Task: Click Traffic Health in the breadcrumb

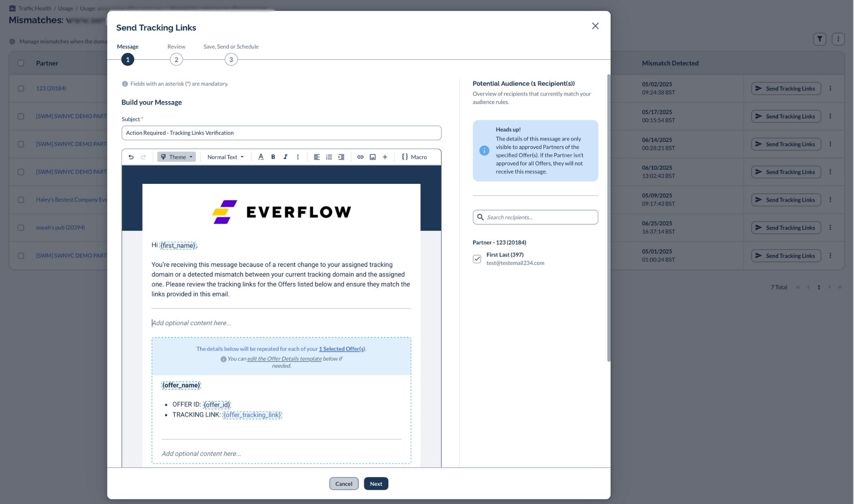Action: tap(35, 8)
